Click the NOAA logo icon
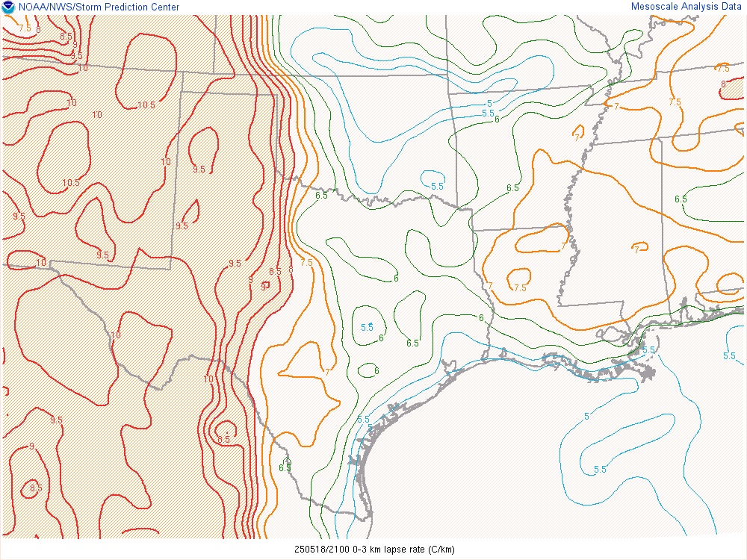Viewport: 747px width, 560px height. [8, 7]
